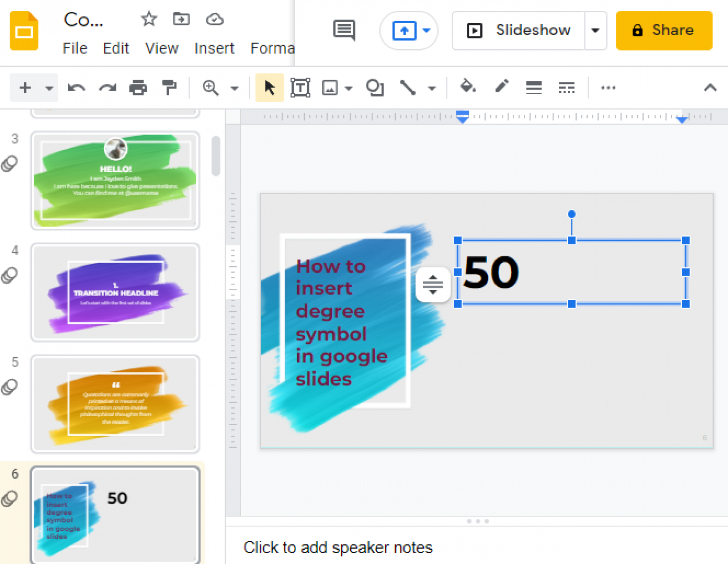Screen dimensions: 728x564
Task: Click the right indent marker on ruler
Action: [682, 120]
